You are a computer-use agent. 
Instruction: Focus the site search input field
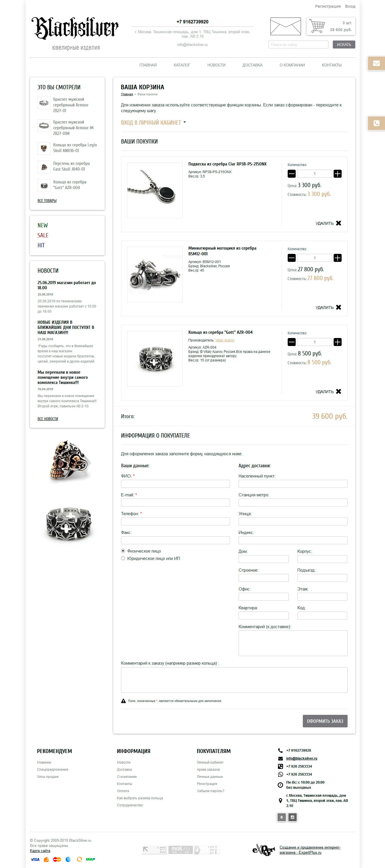tap(298, 44)
